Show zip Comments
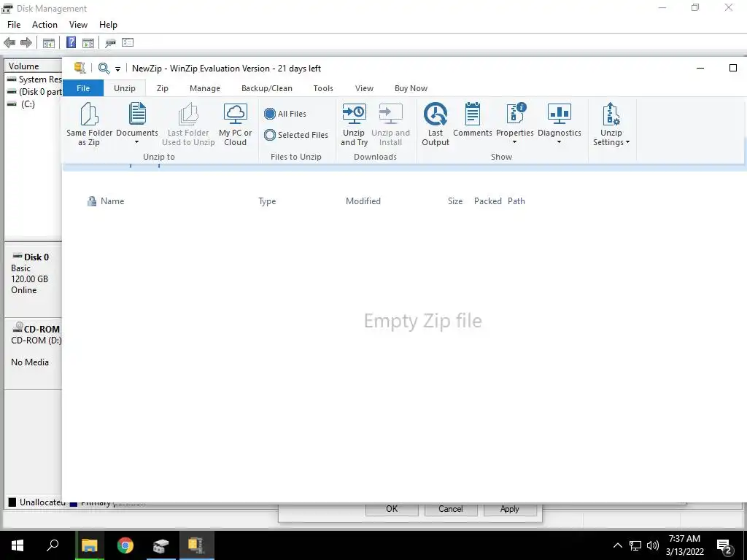Viewport: 747px width, 560px height. [473, 120]
